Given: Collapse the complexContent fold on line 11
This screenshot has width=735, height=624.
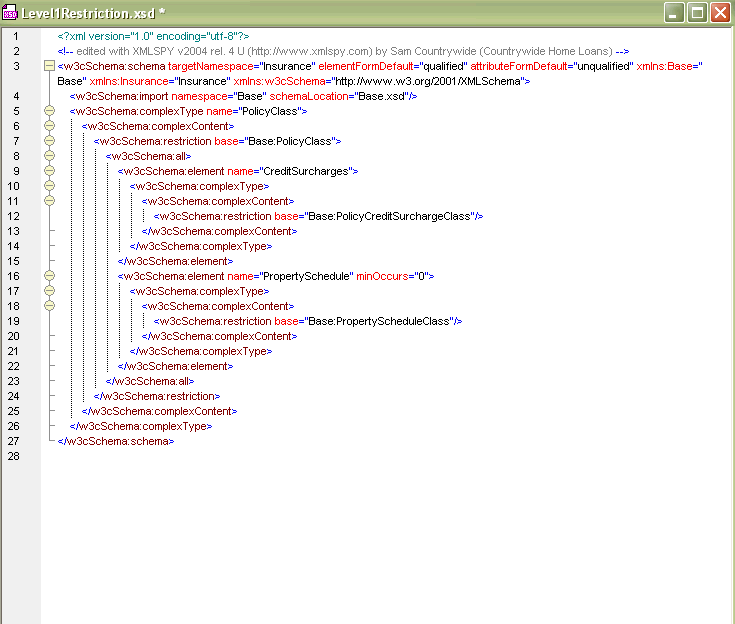Looking at the screenshot, I should [x=49, y=201].
